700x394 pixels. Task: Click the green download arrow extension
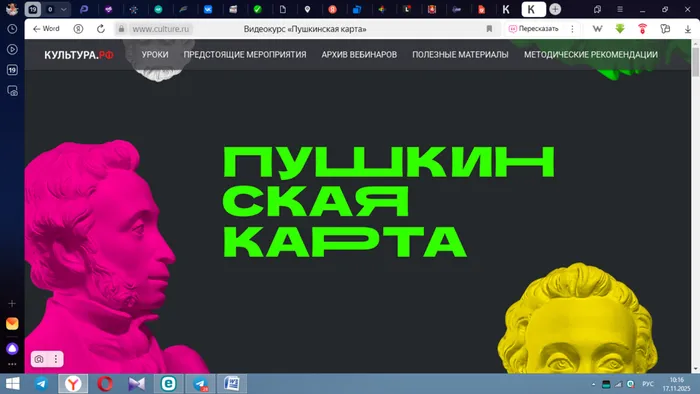click(620, 29)
